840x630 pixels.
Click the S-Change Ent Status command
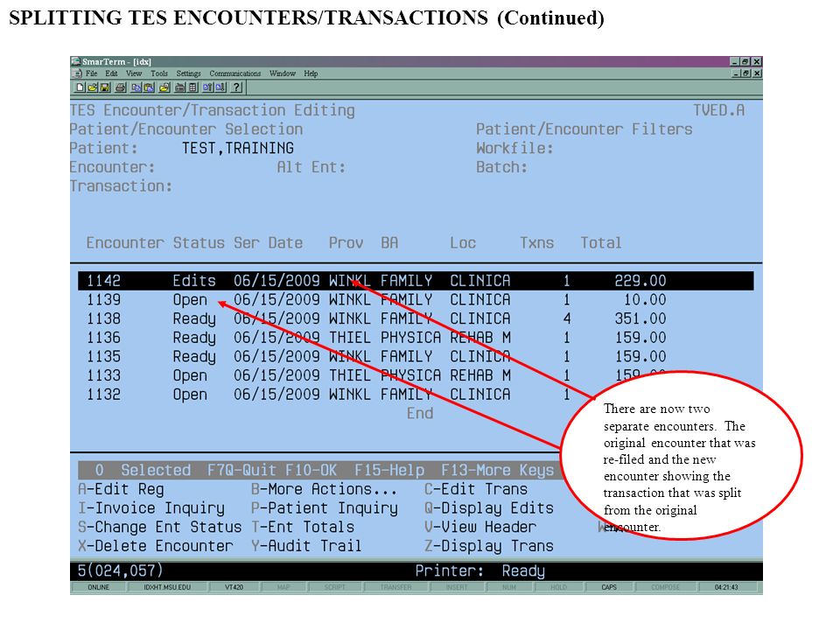(159, 527)
